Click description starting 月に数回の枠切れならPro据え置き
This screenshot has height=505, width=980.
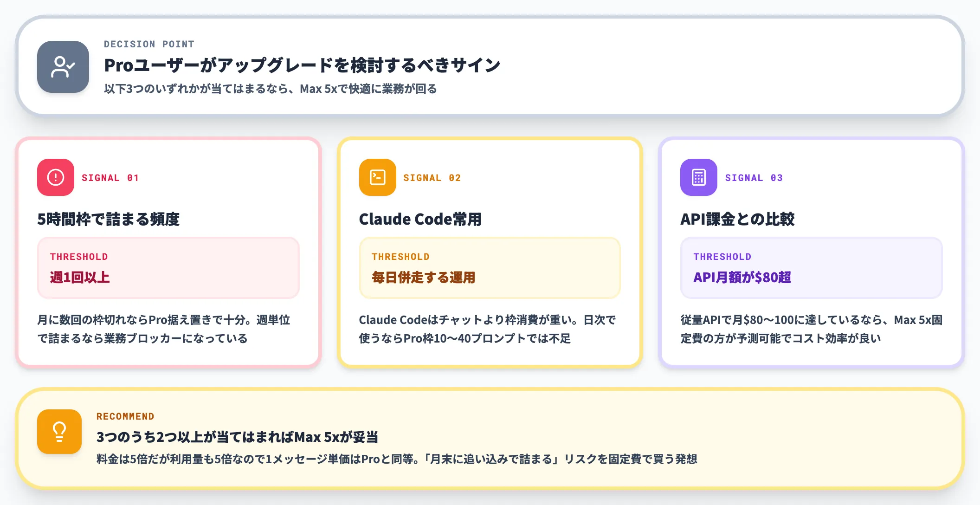pyautogui.click(x=164, y=329)
